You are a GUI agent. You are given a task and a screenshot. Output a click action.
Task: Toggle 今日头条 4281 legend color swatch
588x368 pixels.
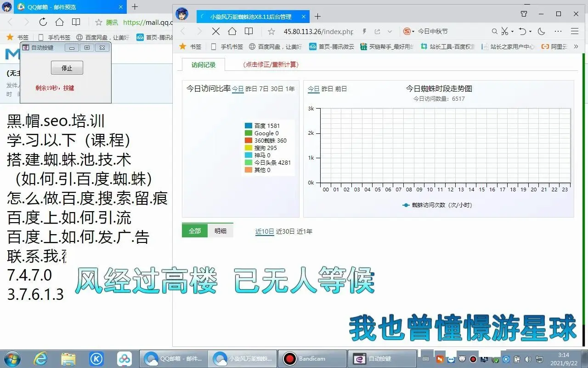click(x=249, y=162)
